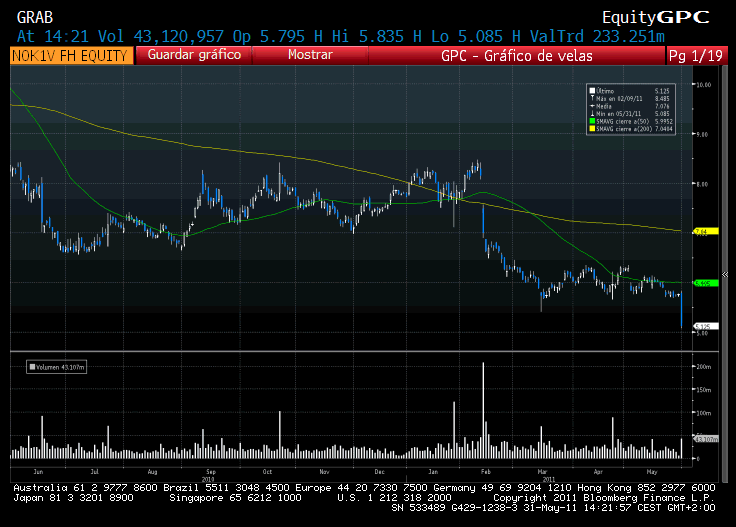736x527 pixels.
Task: Click the 150m volume axis label
Action: point(704,390)
